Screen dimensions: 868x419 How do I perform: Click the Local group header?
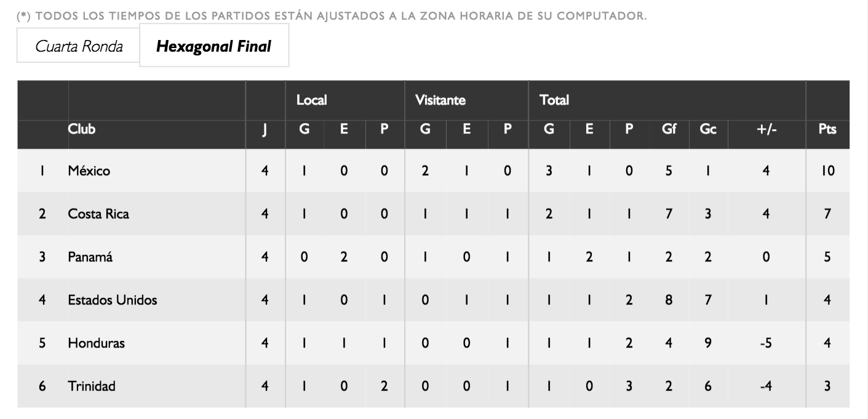[311, 100]
